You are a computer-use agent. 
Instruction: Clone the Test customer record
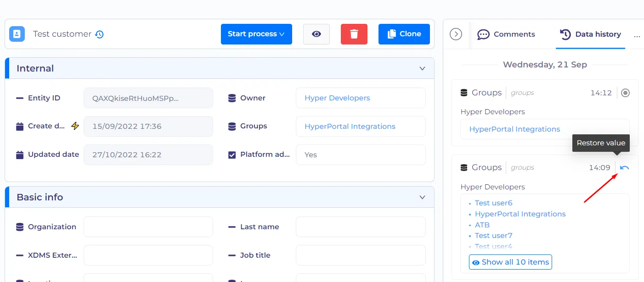pos(404,34)
